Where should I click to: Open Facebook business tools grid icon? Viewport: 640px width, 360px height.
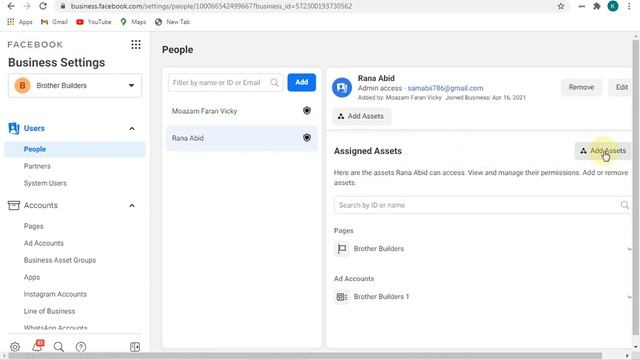coord(136,44)
